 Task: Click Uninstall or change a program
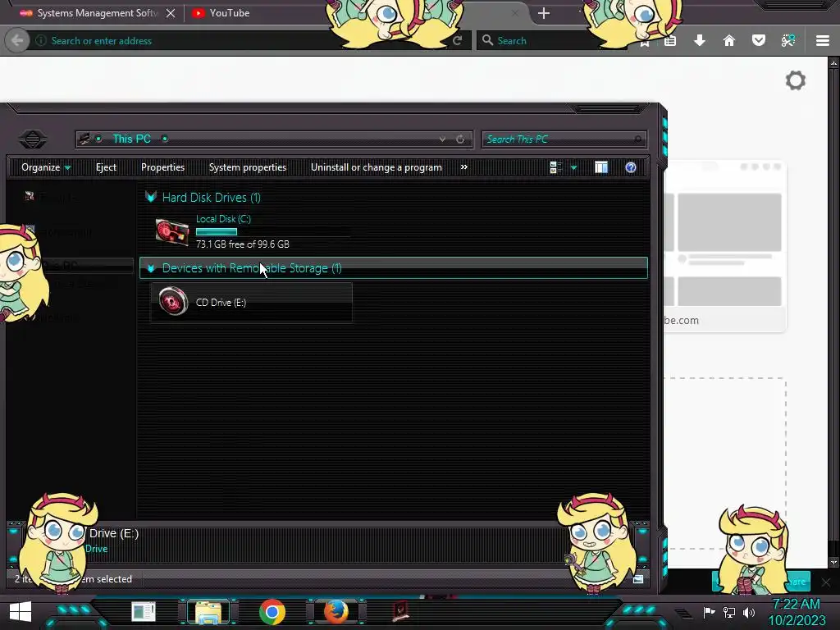pyautogui.click(x=377, y=167)
